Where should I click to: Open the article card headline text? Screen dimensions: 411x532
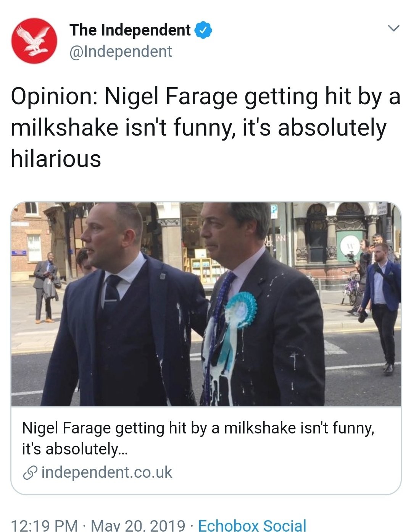coord(198,428)
